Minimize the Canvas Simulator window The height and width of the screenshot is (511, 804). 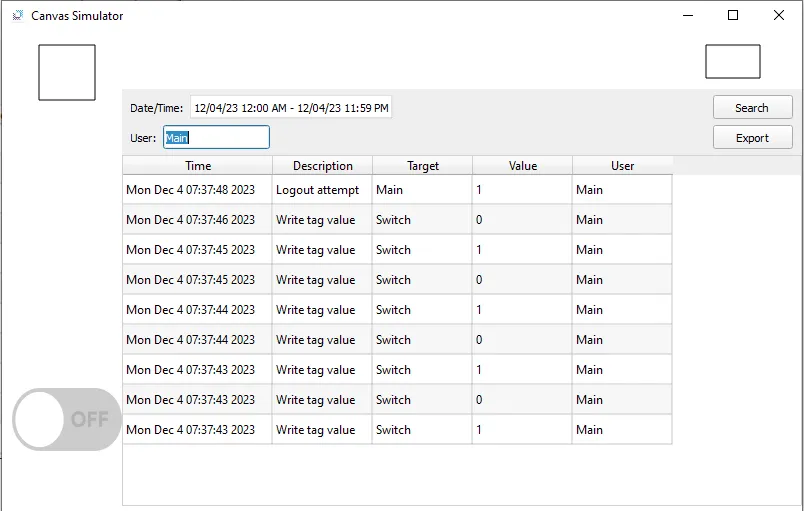687,16
